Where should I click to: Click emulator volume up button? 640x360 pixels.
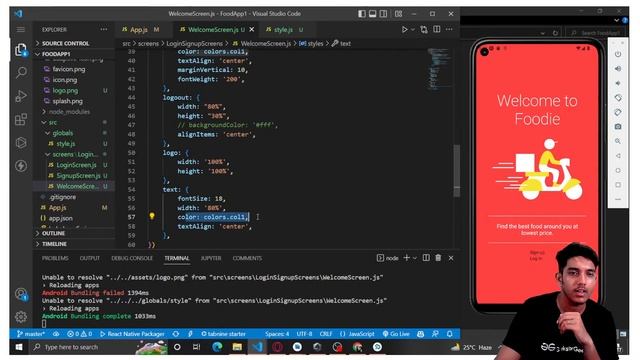point(618,69)
